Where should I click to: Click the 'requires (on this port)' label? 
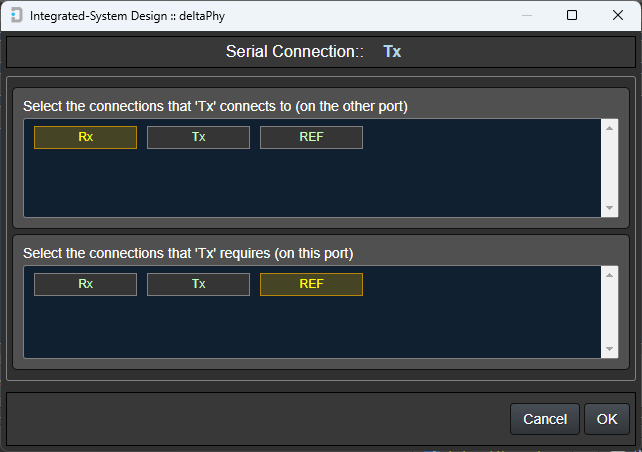(x=188, y=253)
